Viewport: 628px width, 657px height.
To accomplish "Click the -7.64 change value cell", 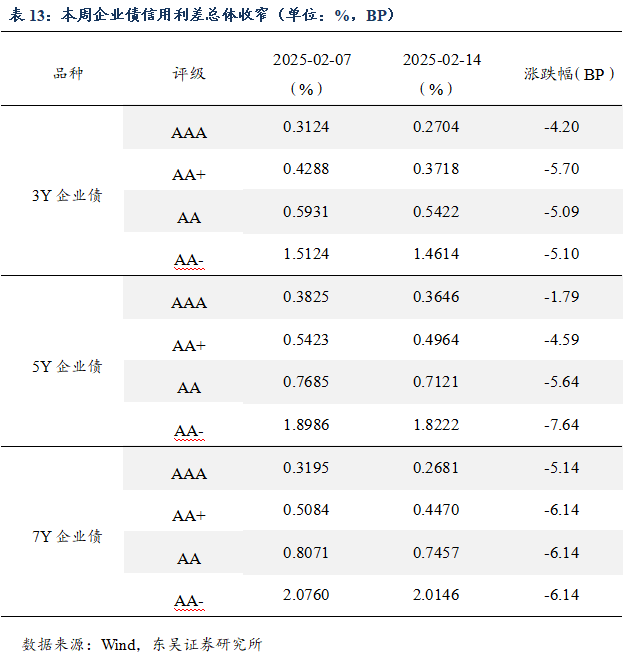I will (562, 425).
